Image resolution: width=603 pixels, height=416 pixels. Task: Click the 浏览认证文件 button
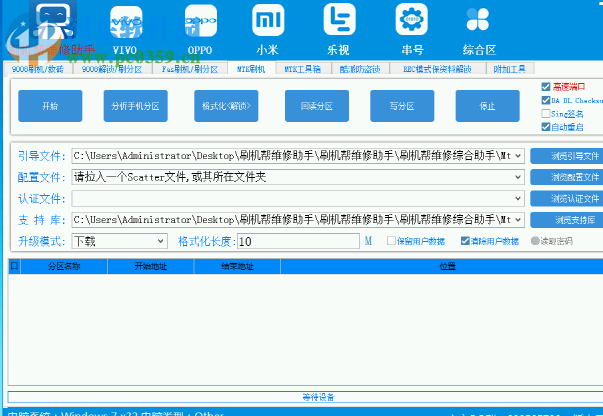tap(567, 198)
